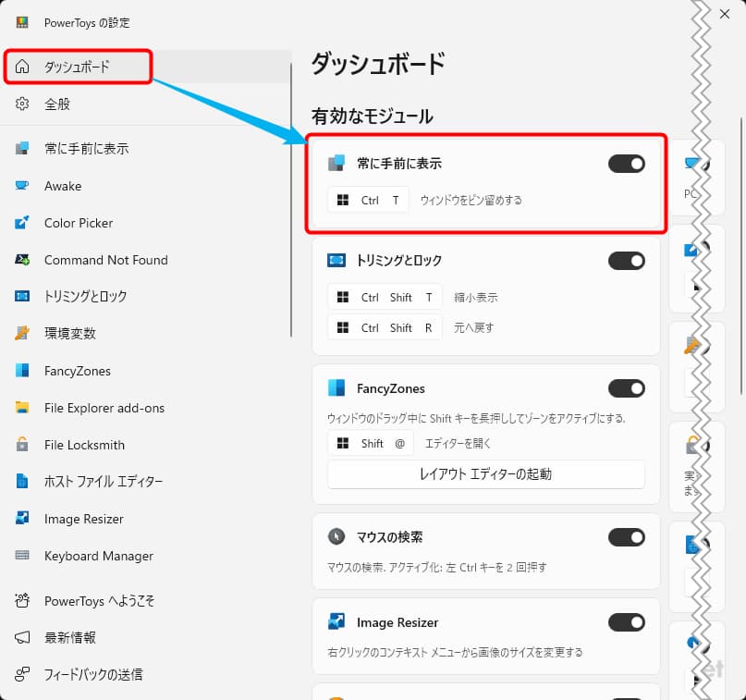
Task: Disable the 常に手前に表示 module toggle
Action: pyautogui.click(x=626, y=164)
